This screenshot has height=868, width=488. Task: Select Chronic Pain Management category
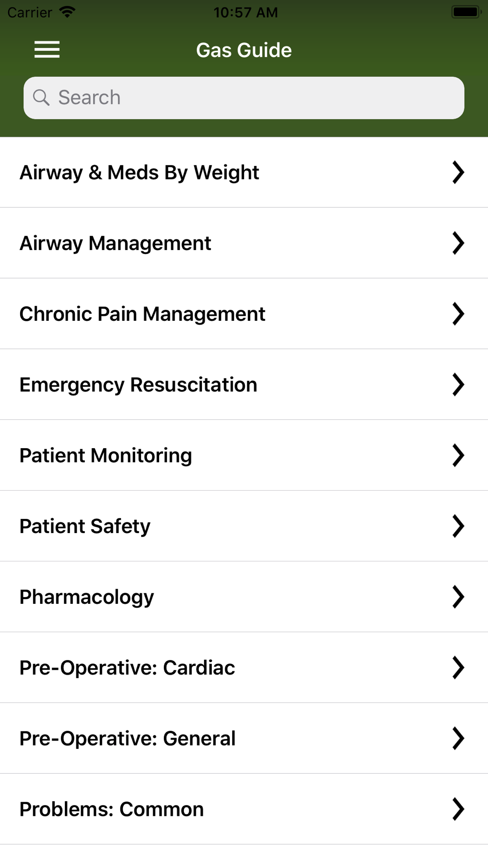coord(142,314)
